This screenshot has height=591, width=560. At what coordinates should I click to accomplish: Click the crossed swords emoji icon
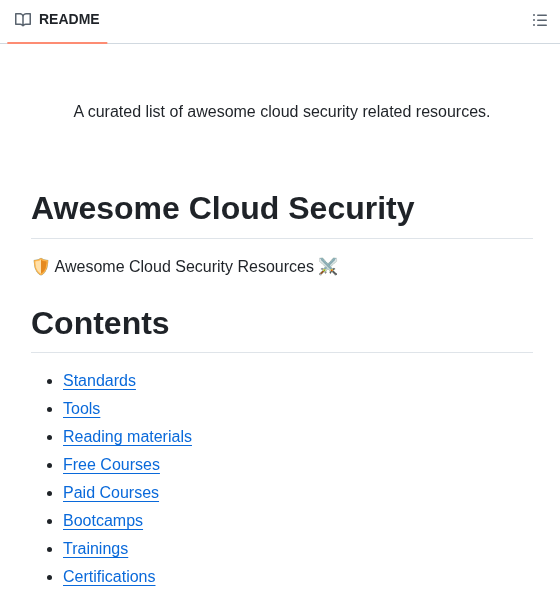tap(328, 266)
